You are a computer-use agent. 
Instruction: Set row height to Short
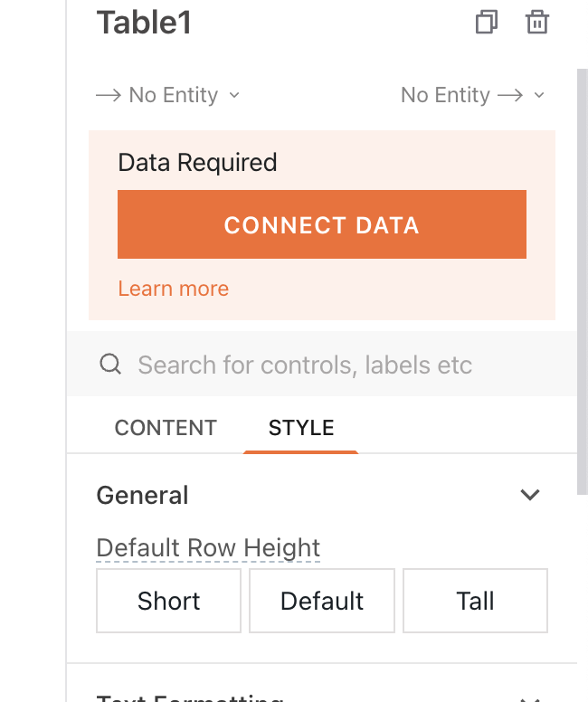(169, 601)
